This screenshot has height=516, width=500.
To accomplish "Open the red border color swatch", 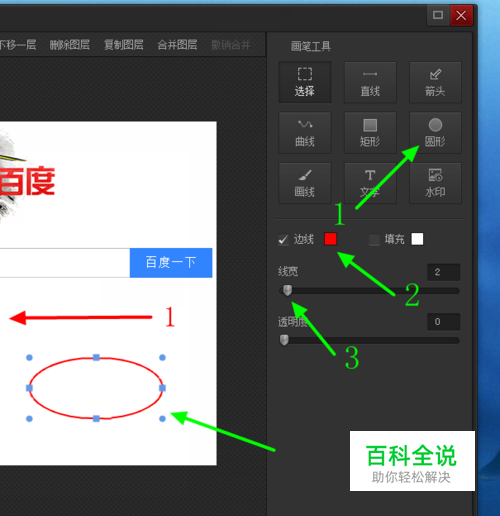I will [x=330, y=239].
